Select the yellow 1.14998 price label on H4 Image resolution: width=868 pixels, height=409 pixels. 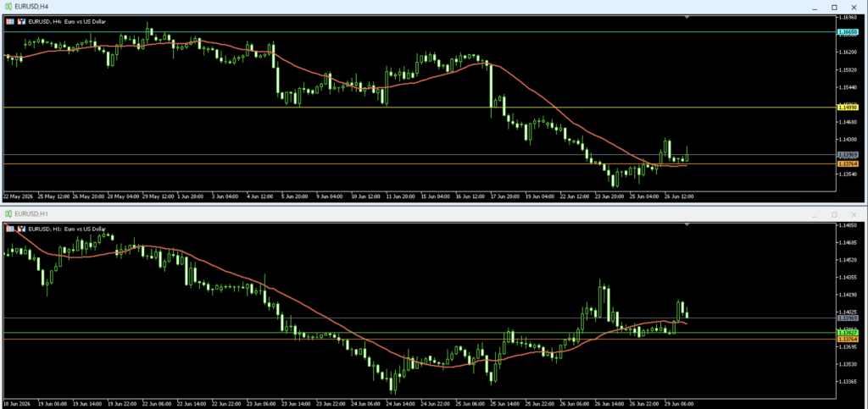(848, 108)
